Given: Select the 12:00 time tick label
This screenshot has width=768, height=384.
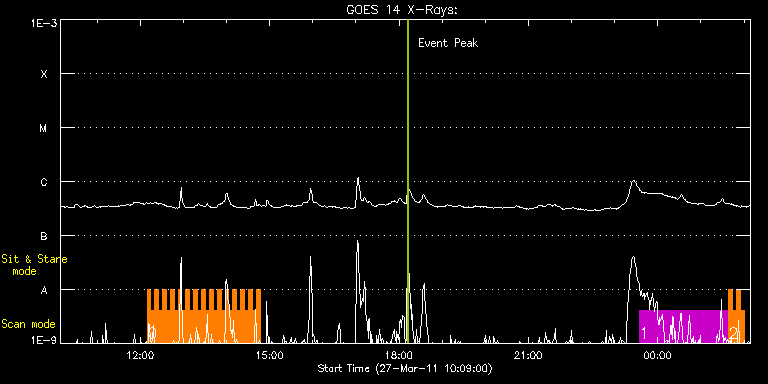Looking at the screenshot, I should (x=141, y=355).
